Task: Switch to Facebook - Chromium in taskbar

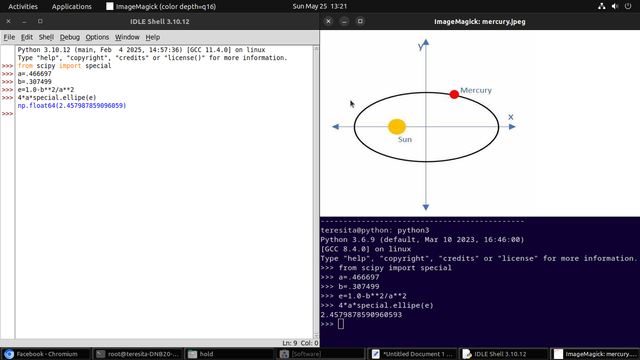Action: (45, 354)
